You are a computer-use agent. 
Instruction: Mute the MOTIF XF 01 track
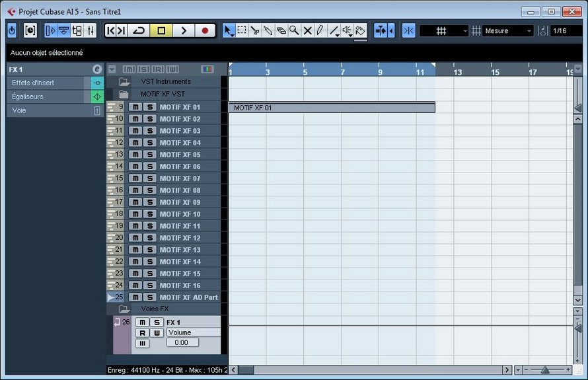pos(135,107)
